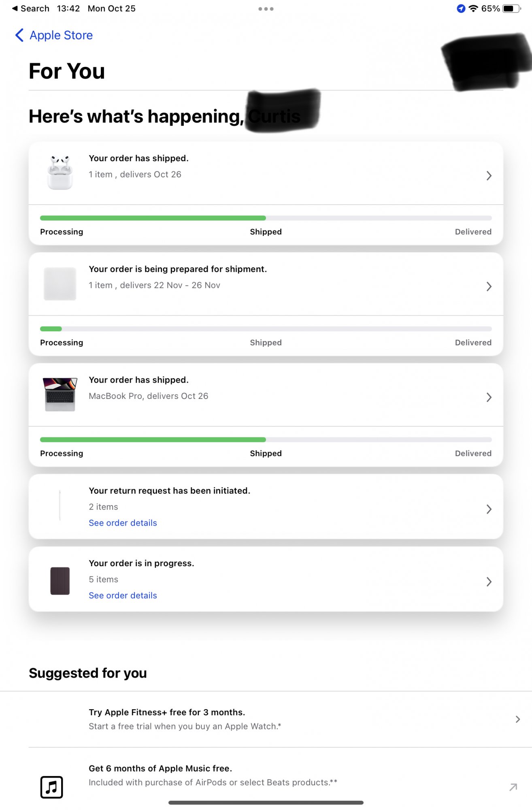
Task: Tap the dark iPad case thumbnail
Action: (x=60, y=581)
